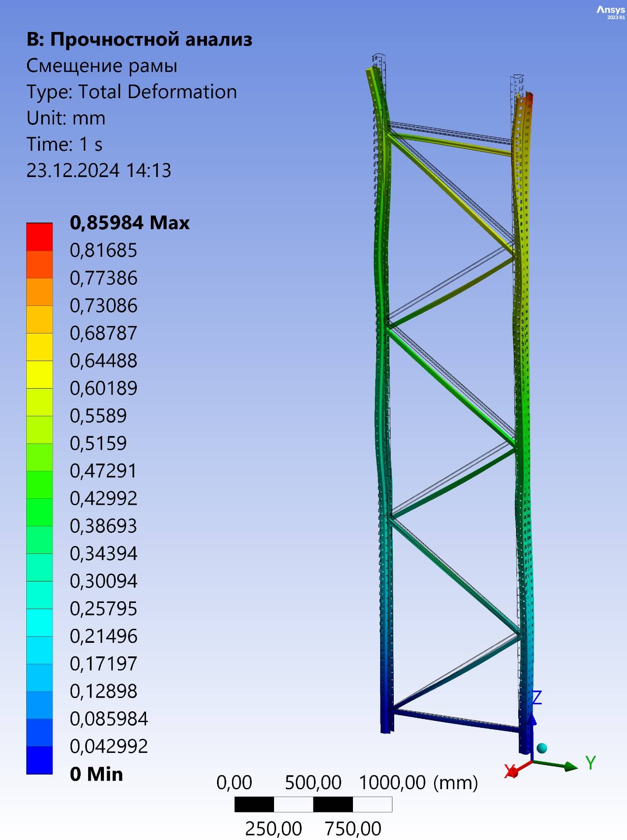Image resolution: width=627 pixels, height=840 pixels.
Task: Click the scale label '500,00'
Action: (313, 783)
